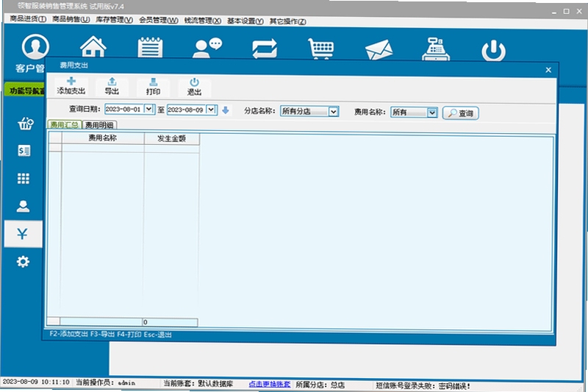The width and height of the screenshot is (588, 392).
Task: Expand the 费用名称 所有 dropdown
Action: point(432,113)
